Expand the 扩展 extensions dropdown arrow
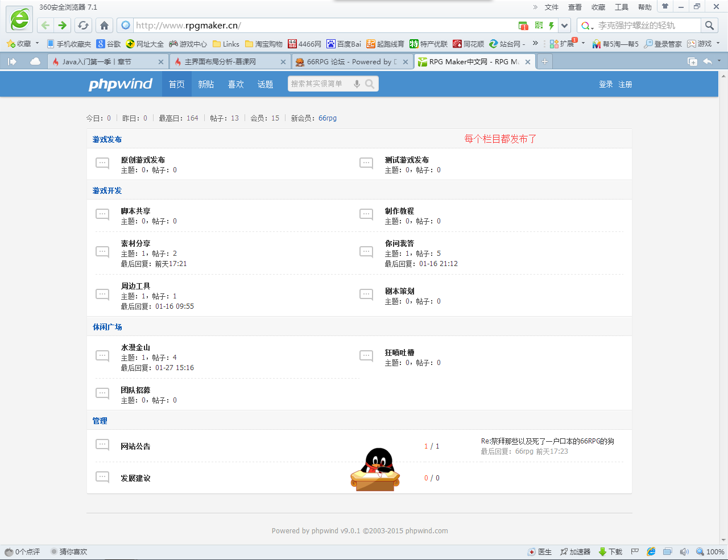The width and height of the screenshot is (728, 560). [x=583, y=44]
